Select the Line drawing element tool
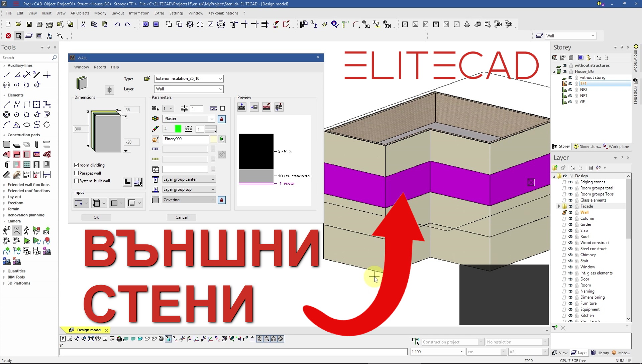642x364 pixels. pyautogui.click(x=6, y=105)
